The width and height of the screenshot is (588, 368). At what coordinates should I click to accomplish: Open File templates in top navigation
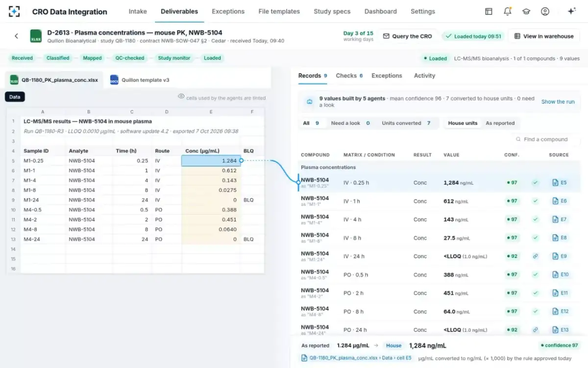(279, 11)
